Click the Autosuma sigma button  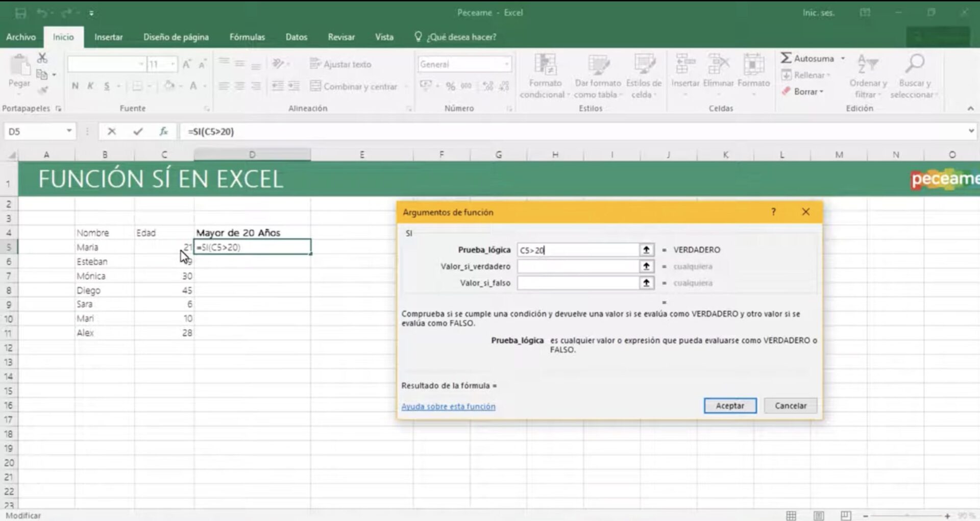tap(807, 58)
